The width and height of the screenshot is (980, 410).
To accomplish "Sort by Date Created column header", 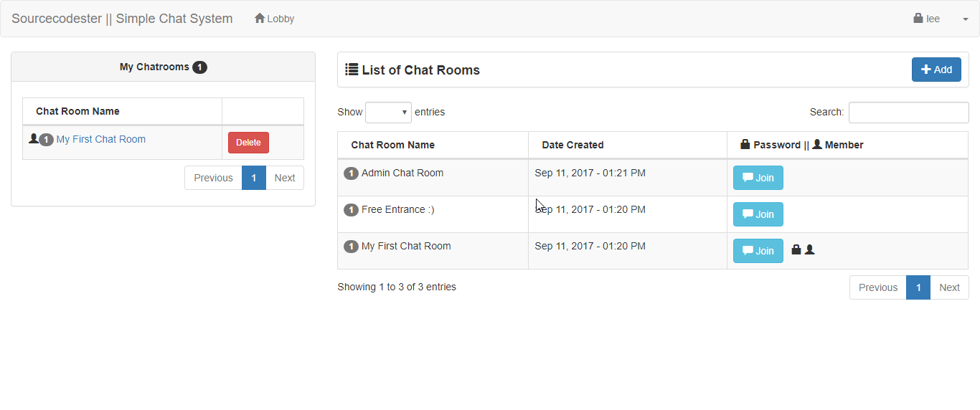I will coord(573,145).
